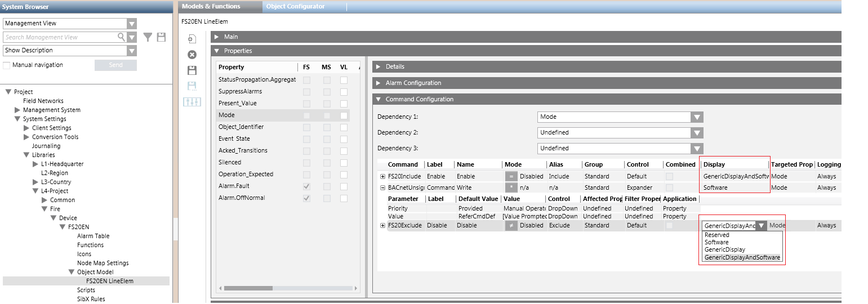Switch to the Object Configurator tab

pos(295,6)
